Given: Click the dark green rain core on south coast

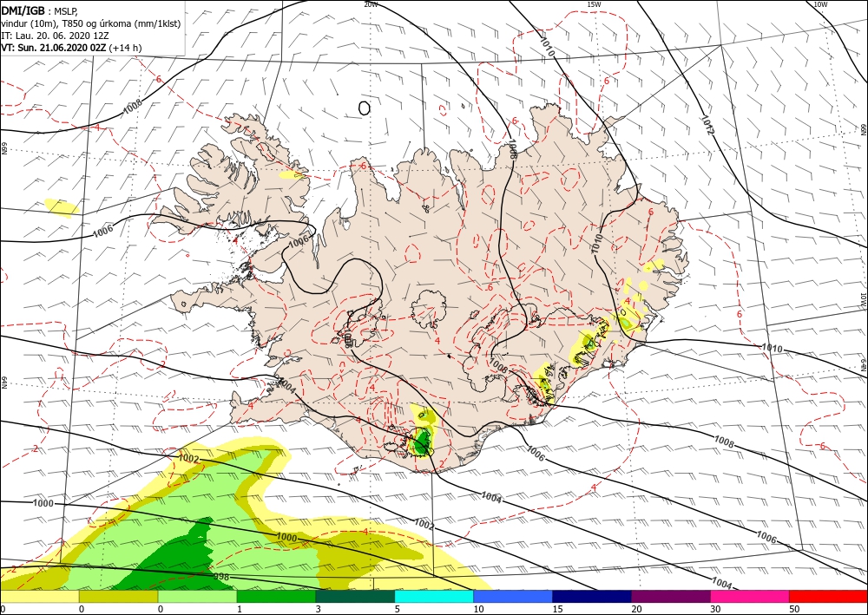Looking at the screenshot, I should click(x=423, y=442).
